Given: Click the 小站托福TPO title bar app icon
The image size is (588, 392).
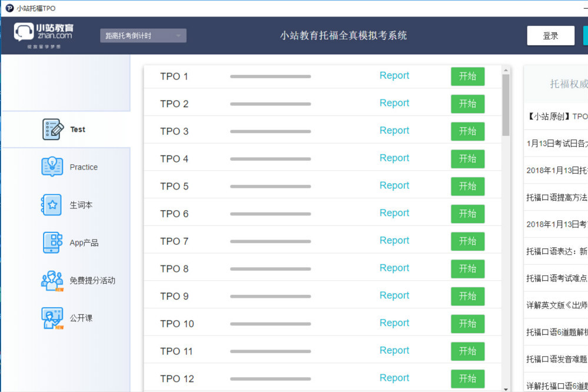Looking at the screenshot, I should coord(9,8).
